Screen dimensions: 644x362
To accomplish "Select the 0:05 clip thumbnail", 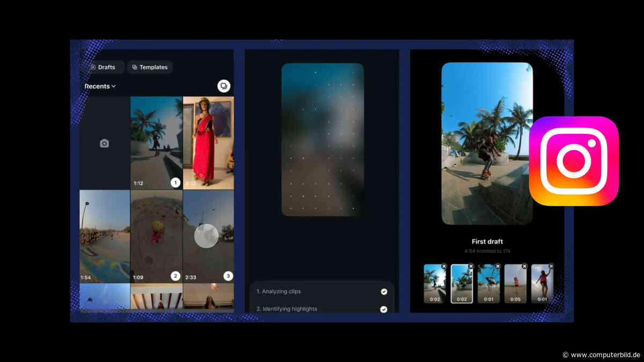I will coord(515,284).
